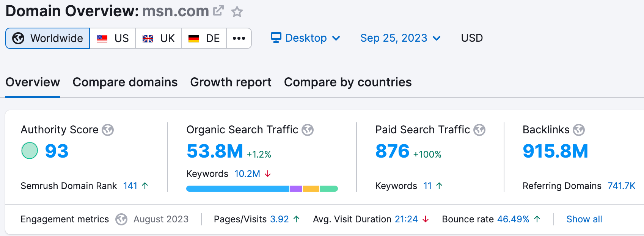Open the Compare by countries tab
This screenshot has height=236, width=644.
click(348, 82)
